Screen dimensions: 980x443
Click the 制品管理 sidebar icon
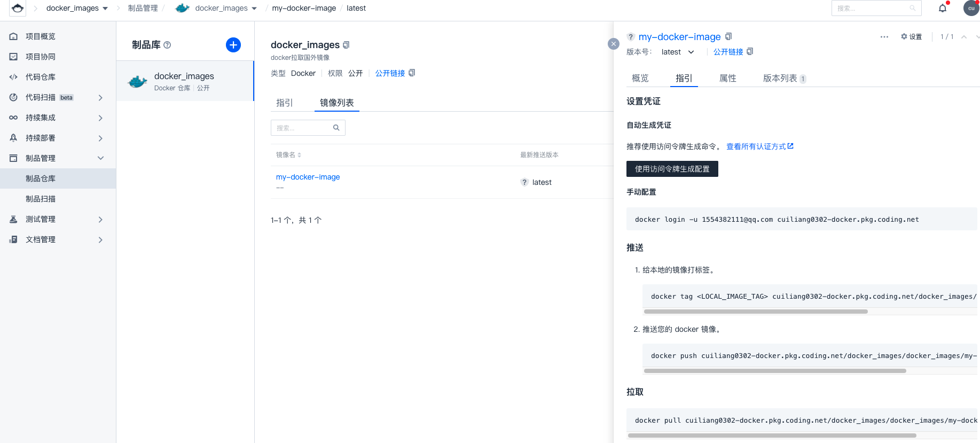tap(14, 158)
